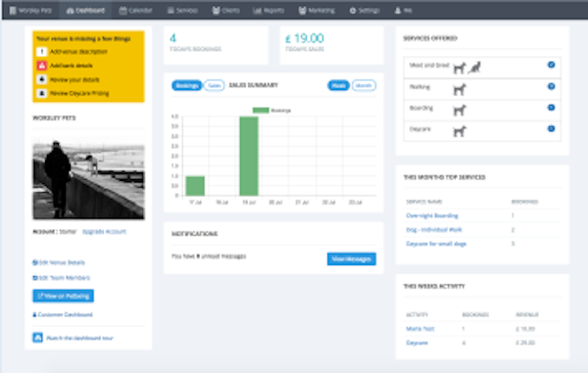This screenshot has width=588, height=373.
Task: Toggle the blue circle for Daycare service
Action: 551,129
